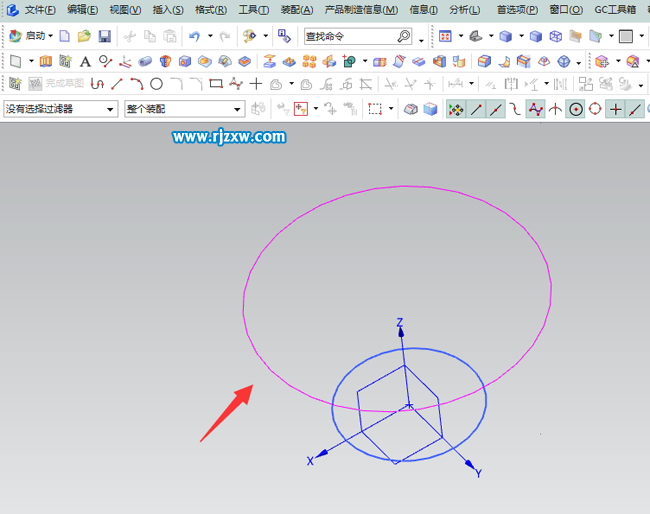Toggle the control point snap option
650x514 pixels.
click(x=536, y=108)
